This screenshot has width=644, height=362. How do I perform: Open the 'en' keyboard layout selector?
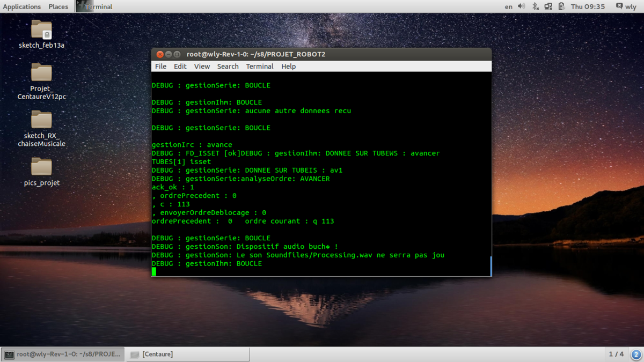[x=508, y=6]
